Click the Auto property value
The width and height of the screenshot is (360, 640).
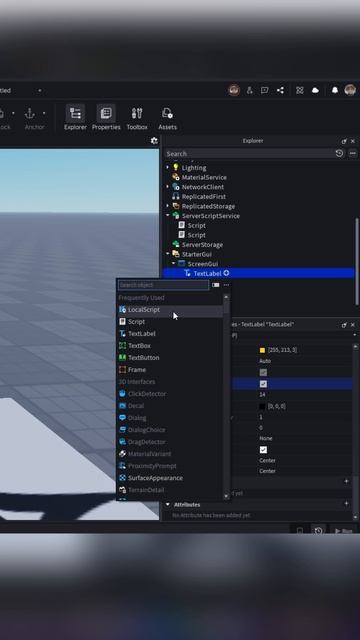tap(265, 361)
